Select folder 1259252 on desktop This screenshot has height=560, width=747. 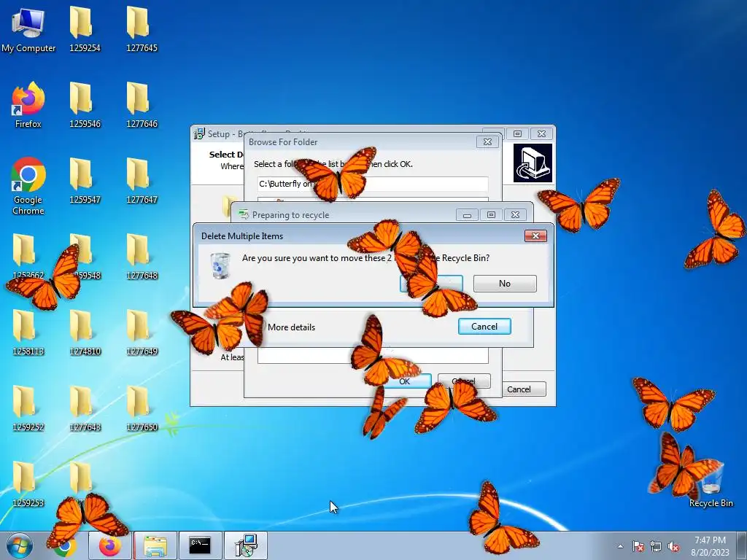[28, 408]
